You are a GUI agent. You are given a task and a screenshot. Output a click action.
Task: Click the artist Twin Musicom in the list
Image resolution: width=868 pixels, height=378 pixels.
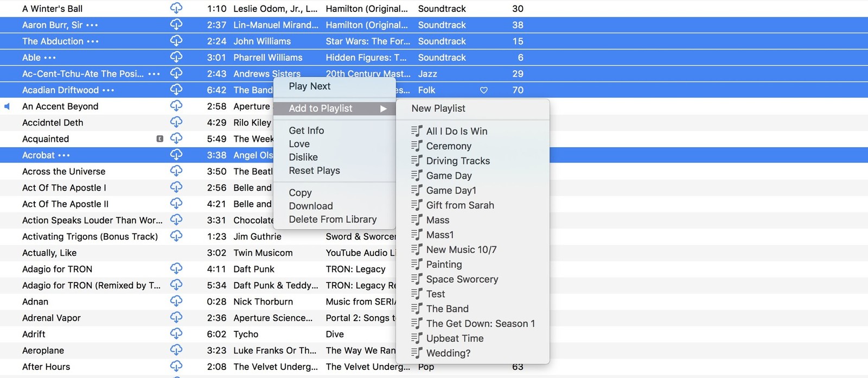263,253
